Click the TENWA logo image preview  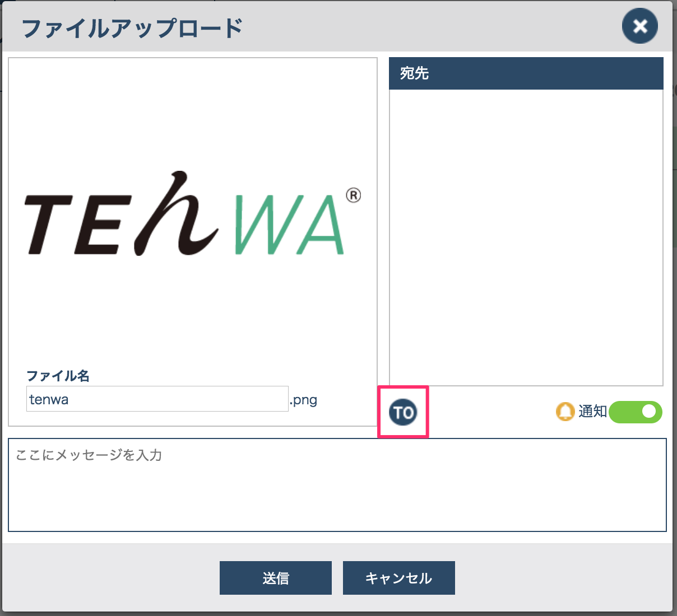pyautogui.click(x=193, y=214)
